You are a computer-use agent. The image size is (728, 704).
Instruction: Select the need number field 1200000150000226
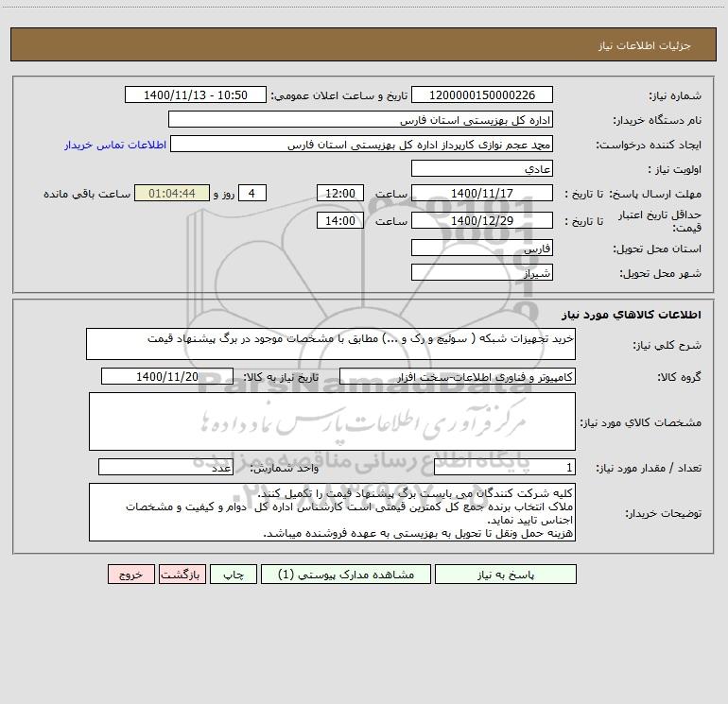click(482, 94)
